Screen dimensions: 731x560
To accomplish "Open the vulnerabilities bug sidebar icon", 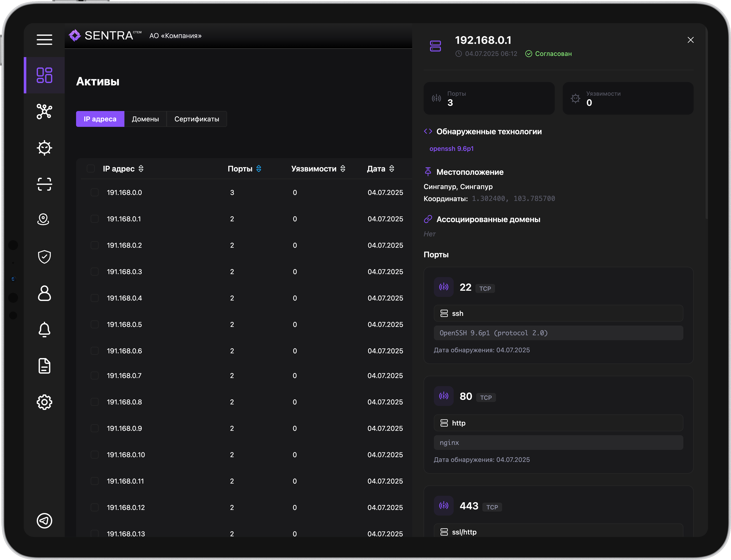I will tap(44, 148).
